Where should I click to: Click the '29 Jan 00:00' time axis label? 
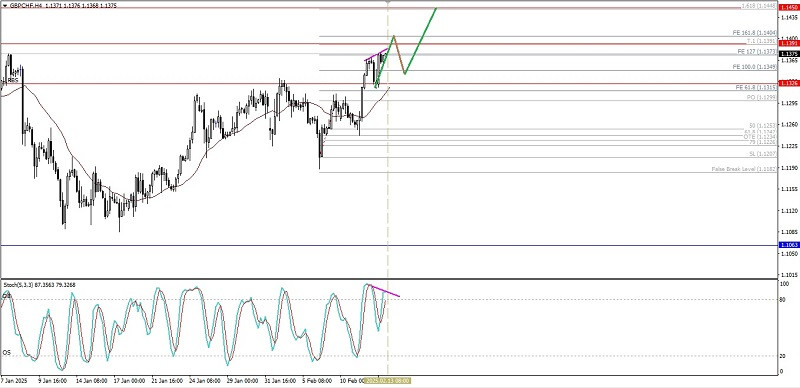pos(242,381)
